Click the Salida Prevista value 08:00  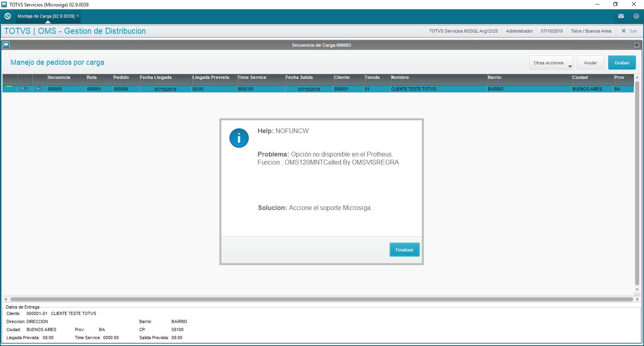[x=177, y=338]
